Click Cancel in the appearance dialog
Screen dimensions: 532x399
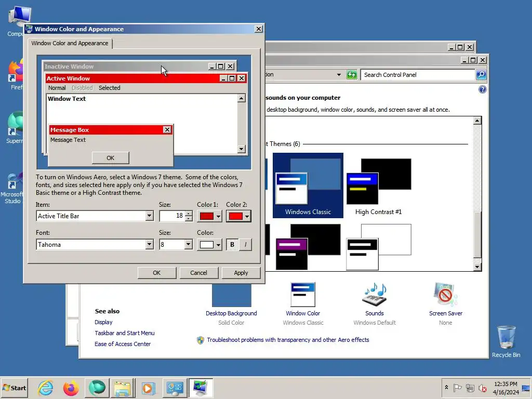[198, 273]
